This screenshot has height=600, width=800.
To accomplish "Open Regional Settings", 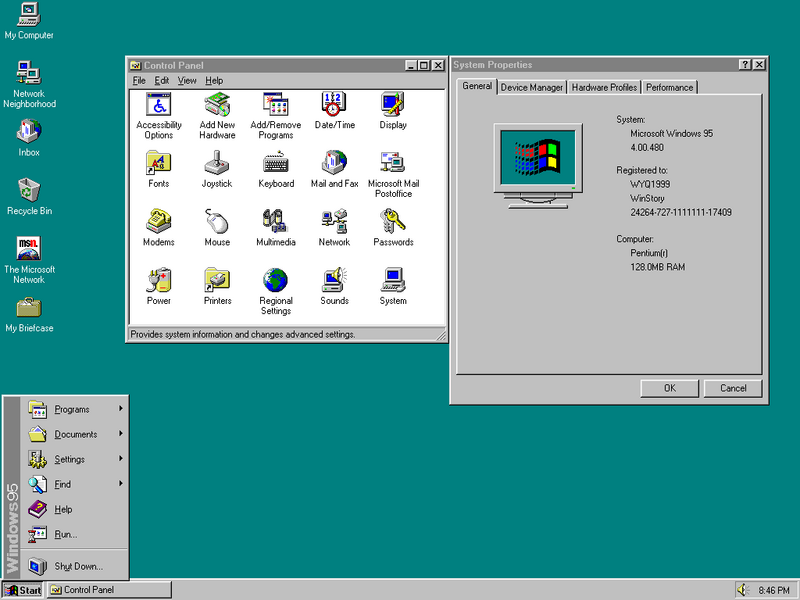I will coord(275,281).
